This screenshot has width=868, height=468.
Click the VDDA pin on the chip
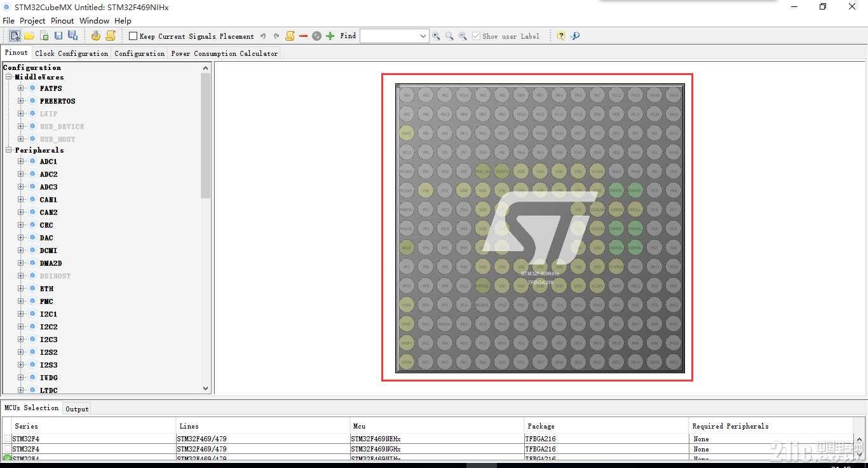[x=407, y=362]
